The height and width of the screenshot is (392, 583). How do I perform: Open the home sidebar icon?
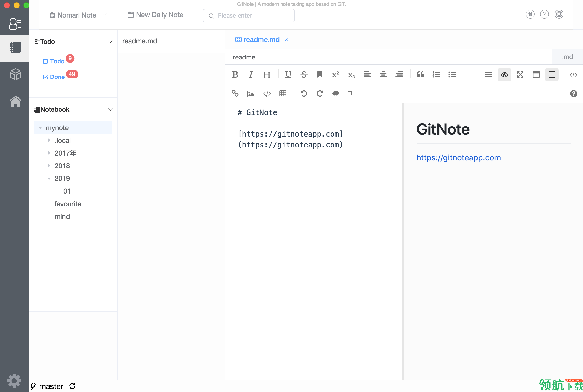coord(15,101)
